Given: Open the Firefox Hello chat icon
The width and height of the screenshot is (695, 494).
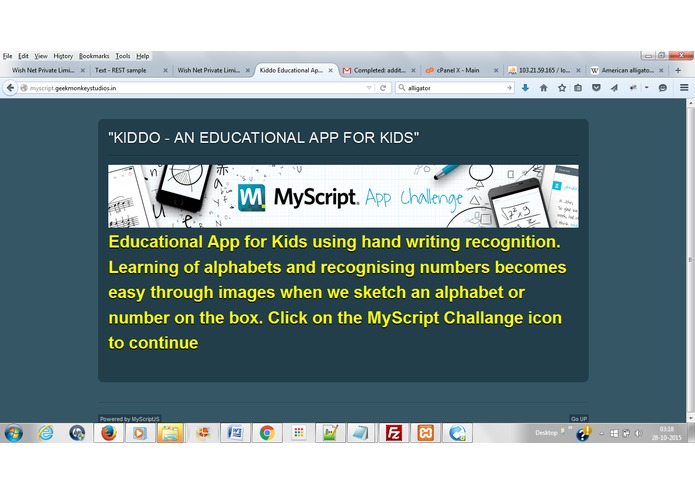Looking at the screenshot, I should click(663, 88).
